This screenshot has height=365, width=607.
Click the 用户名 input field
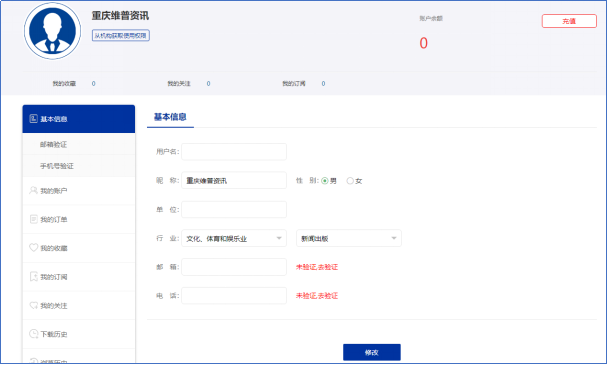(234, 152)
